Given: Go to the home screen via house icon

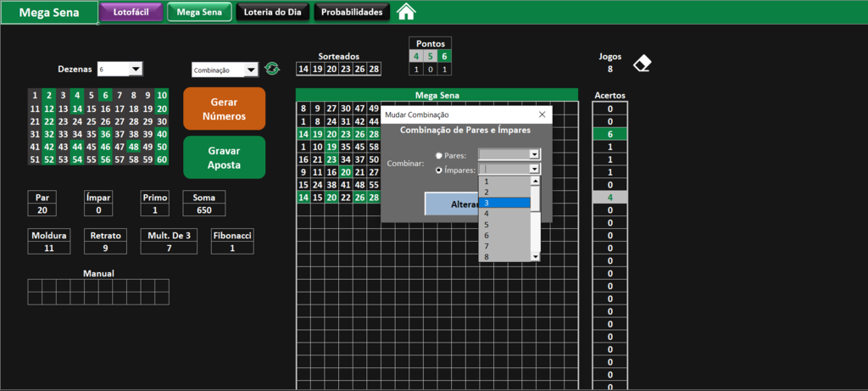Looking at the screenshot, I should 406,12.
